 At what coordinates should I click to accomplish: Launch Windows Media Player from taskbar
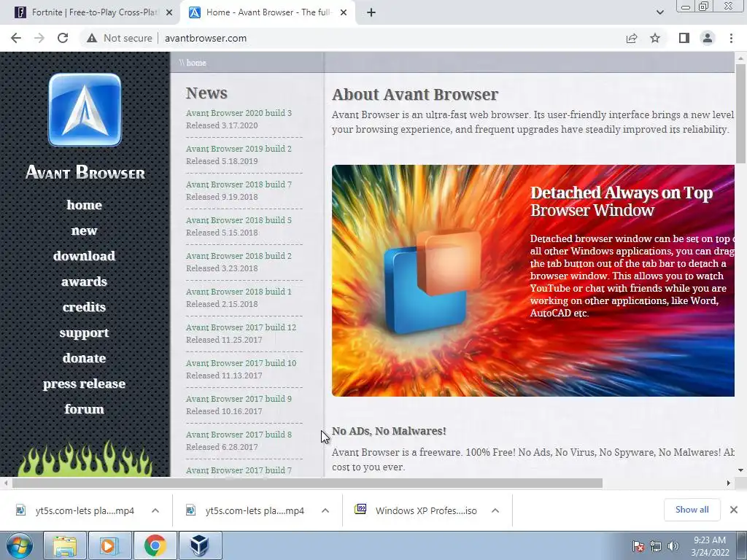[109, 545]
